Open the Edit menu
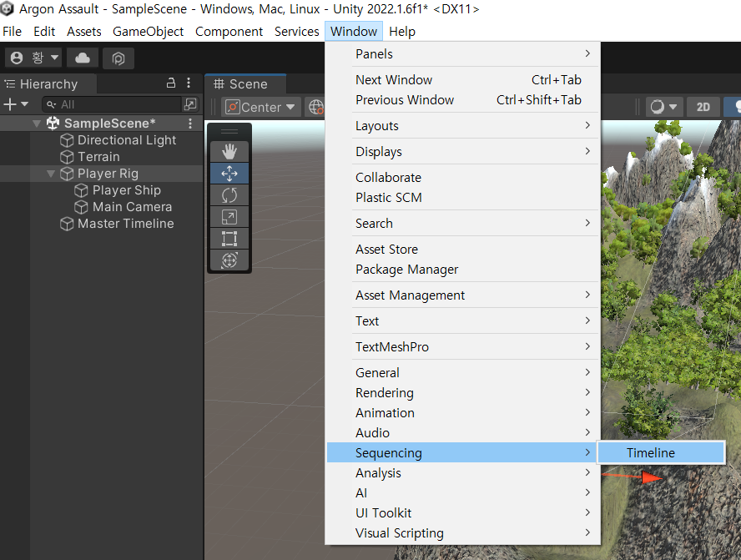 coord(44,32)
